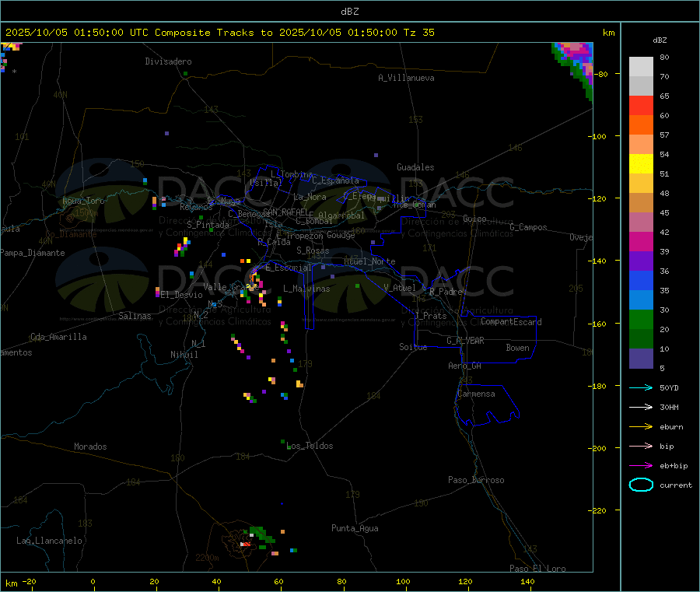Click the 'Morados' map label
Screen dimensions: 700x592
click(x=90, y=447)
